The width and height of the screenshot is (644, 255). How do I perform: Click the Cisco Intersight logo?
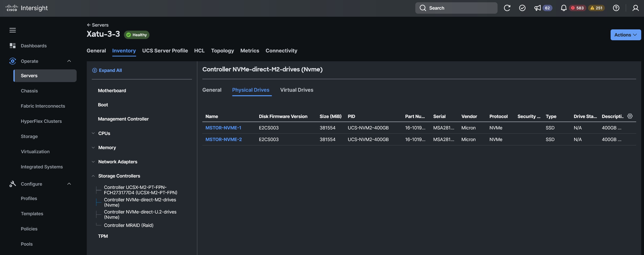click(x=27, y=8)
